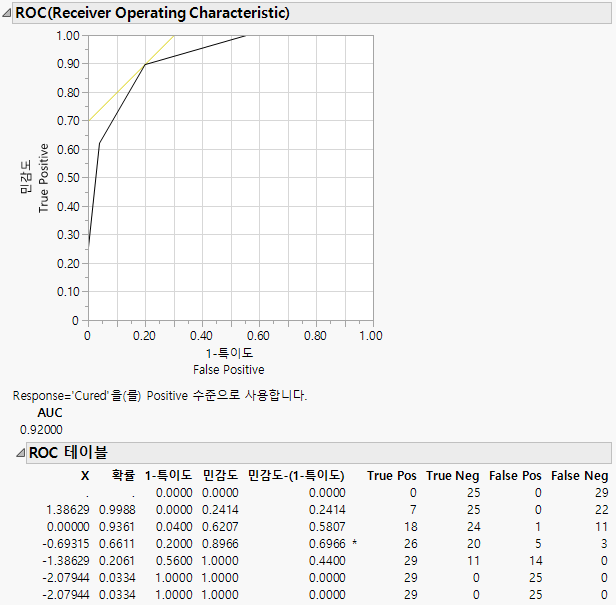
Task: Click the 1-특이도 x-axis title
Action: 229,353
